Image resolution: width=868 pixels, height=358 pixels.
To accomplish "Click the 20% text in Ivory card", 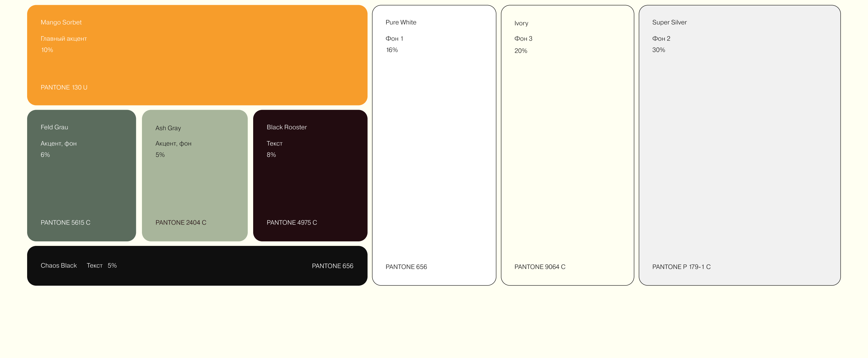I will [520, 51].
